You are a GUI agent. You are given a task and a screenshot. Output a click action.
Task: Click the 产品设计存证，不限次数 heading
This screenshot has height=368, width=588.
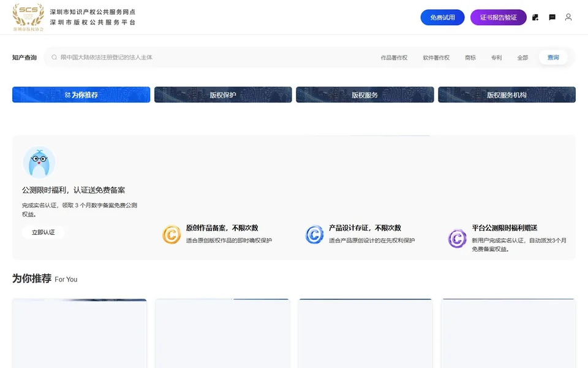click(365, 228)
